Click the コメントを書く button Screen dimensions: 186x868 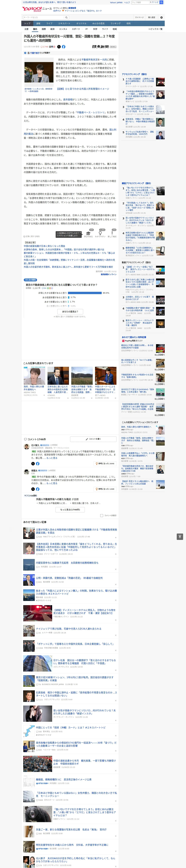click(x=93, y=439)
